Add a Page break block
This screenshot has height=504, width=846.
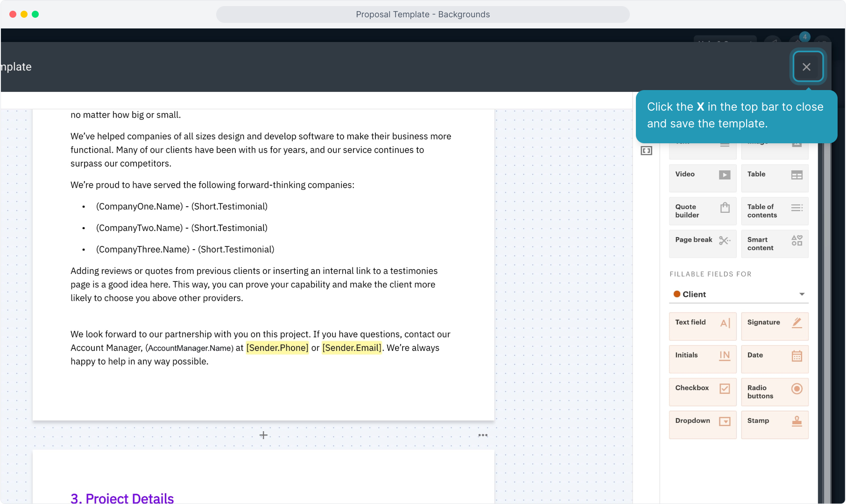coord(702,244)
